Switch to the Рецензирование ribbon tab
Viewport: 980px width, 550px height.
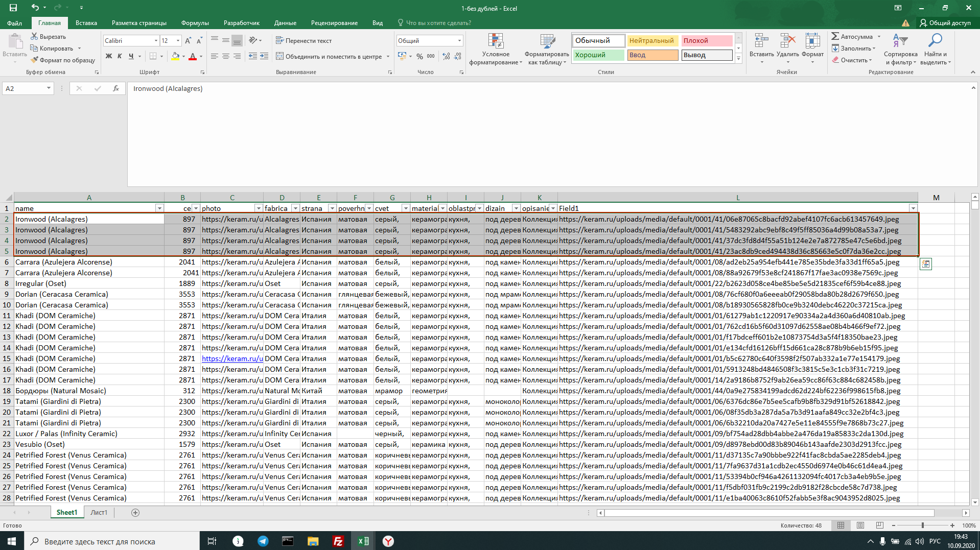pos(334,23)
